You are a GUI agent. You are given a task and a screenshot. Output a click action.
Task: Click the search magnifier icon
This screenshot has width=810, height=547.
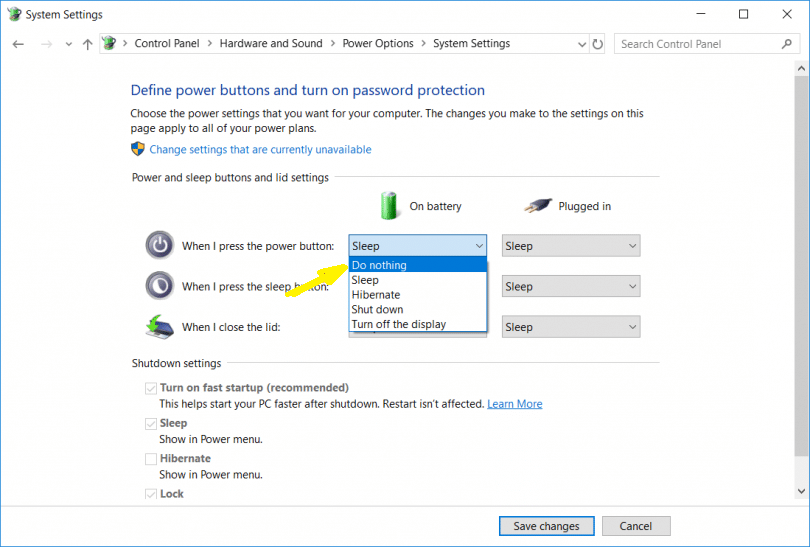click(x=786, y=44)
